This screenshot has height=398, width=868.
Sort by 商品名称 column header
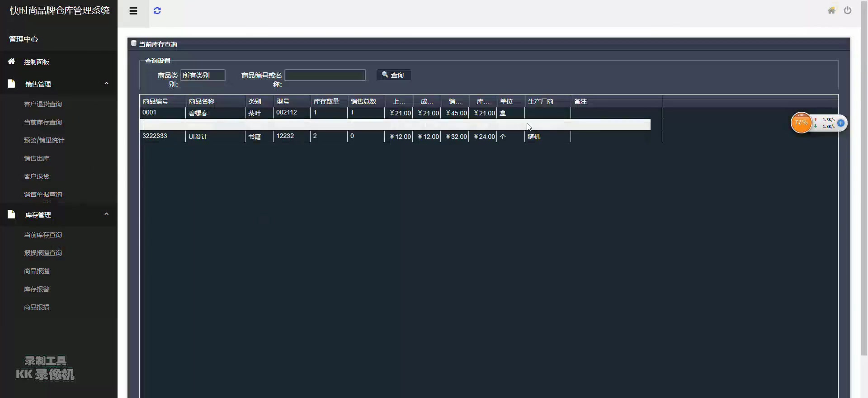pyautogui.click(x=215, y=101)
